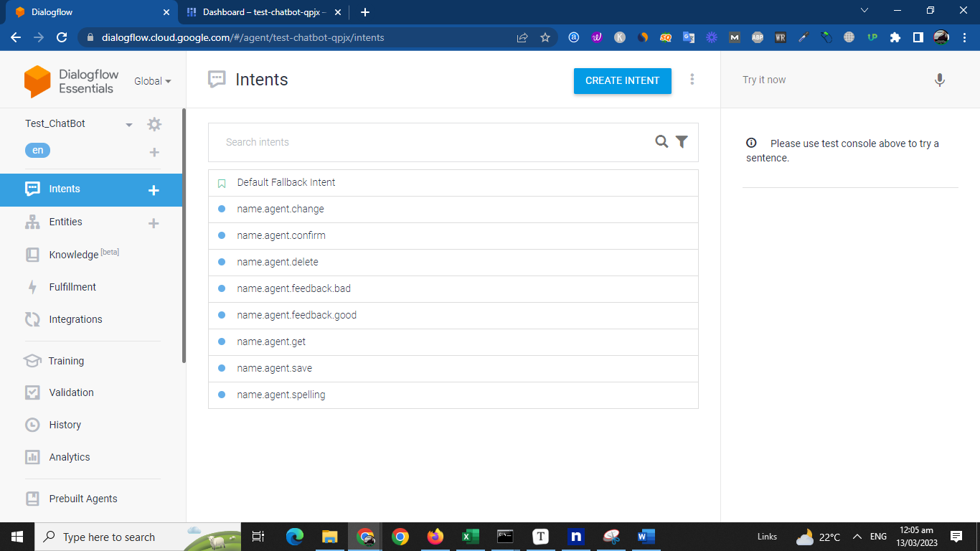Click the Integrations sync arrows icon
Screen dimensions: 980x551
point(32,319)
